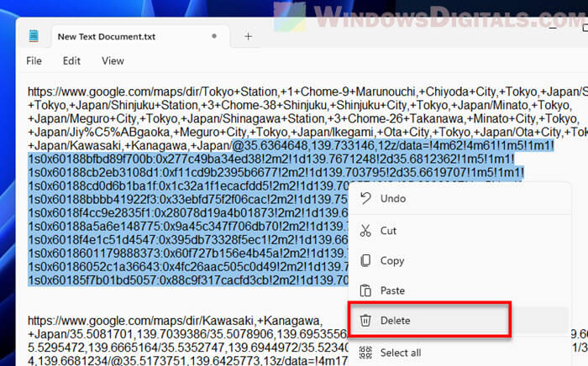Screen dimensions: 588x366
Task: Click the Undo arrow icon
Action: [365, 198]
